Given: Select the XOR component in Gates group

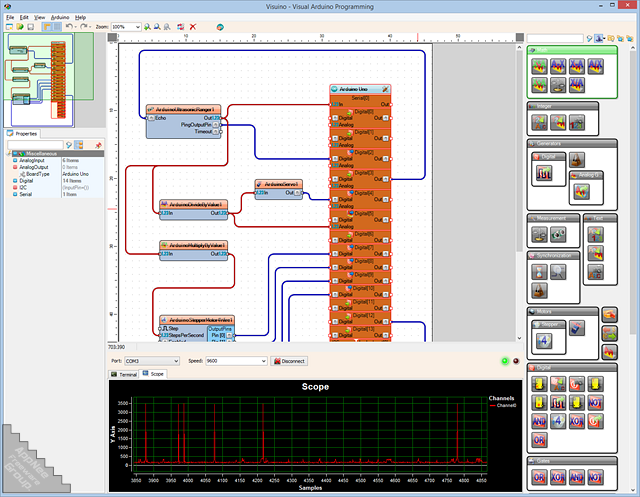Looking at the screenshot, I should [558, 477].
